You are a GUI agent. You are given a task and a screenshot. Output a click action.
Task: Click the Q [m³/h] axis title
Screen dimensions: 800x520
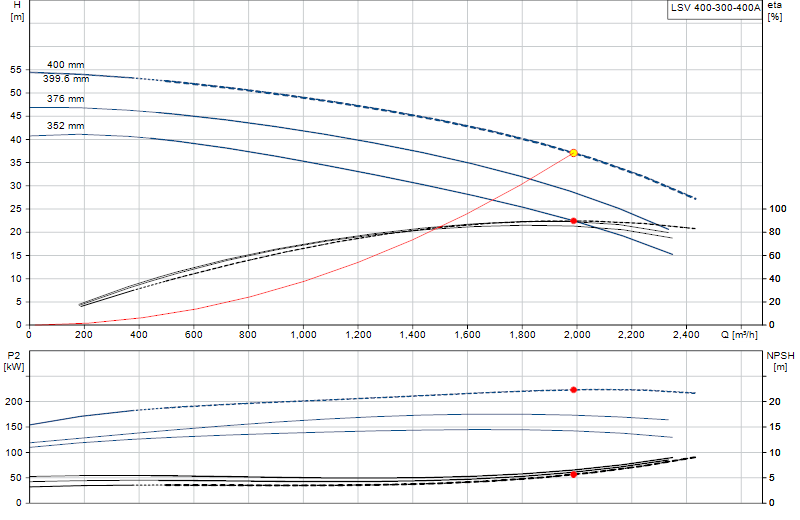(x=739, y=335)
